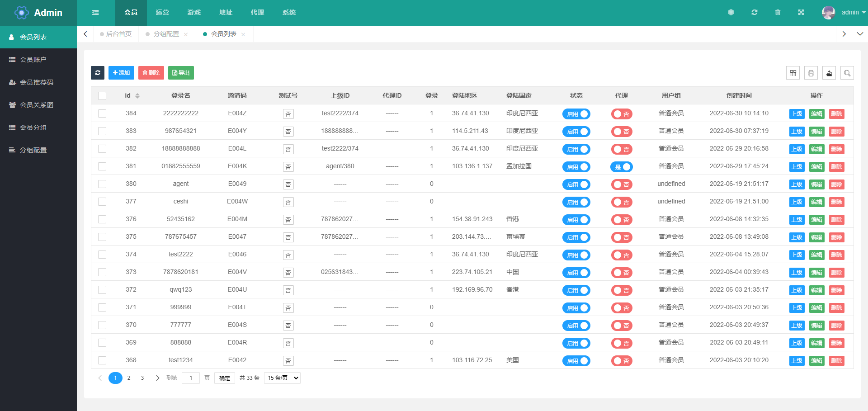This screenshot has height=411, width=868.
Task: Toggle fullscreen mode icon in header
Action: (801, 13)
